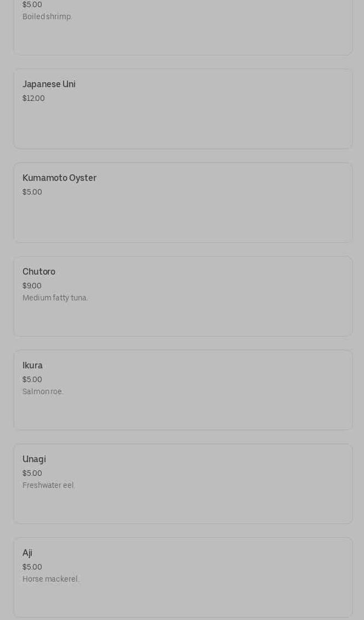Click the 'Medium fatty tuna' description
Viewport: 364px width, 620px height.
pos(55,298)
